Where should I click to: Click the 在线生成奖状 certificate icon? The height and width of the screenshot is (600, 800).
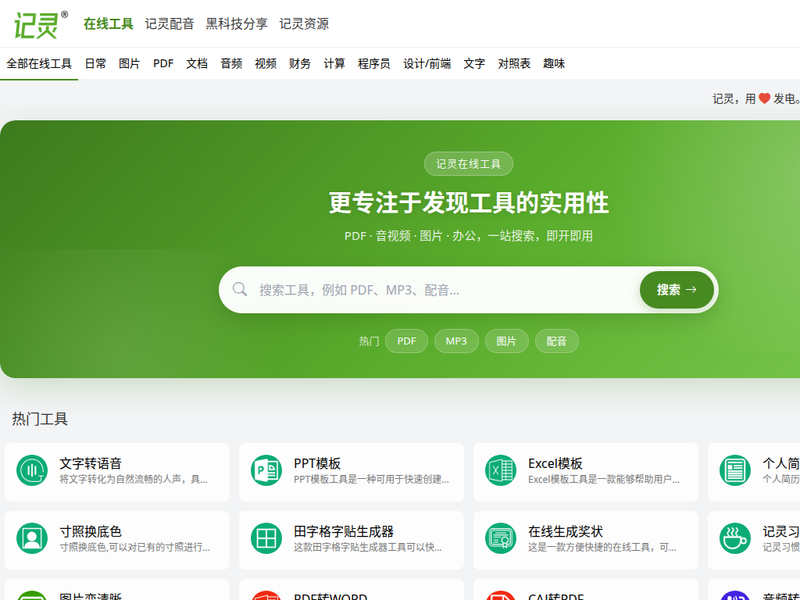(500, 538)
